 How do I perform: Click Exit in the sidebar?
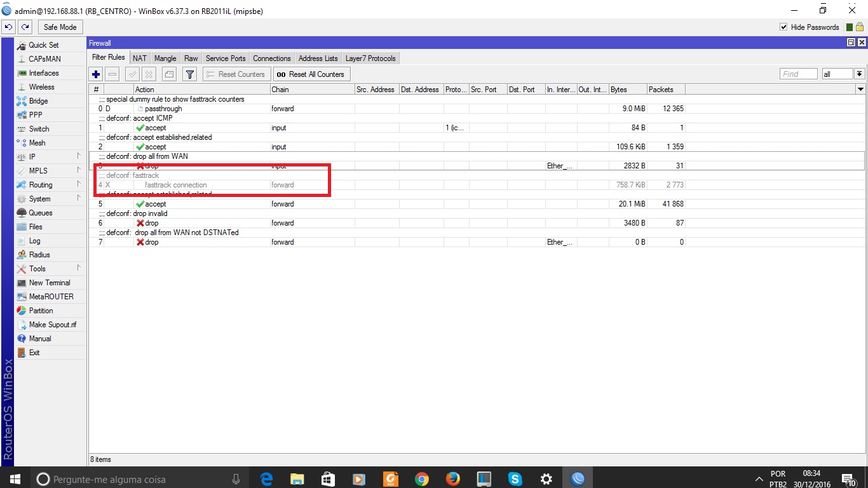click(x=50, y=353)
